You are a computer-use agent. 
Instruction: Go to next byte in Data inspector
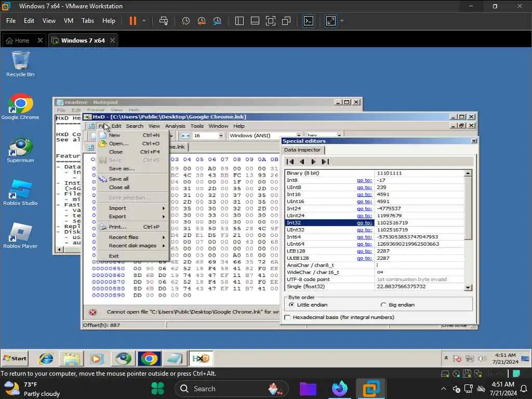click(313, 162)
